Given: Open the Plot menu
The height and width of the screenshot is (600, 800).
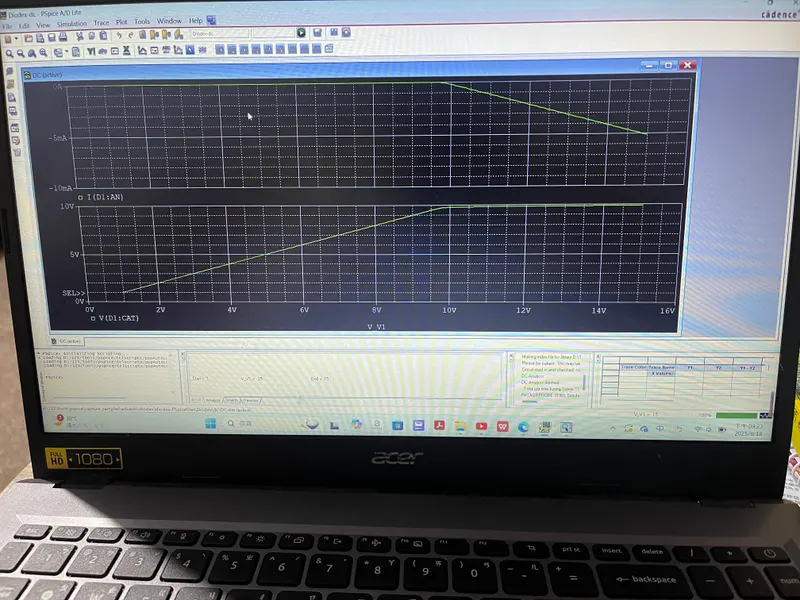Looking at the screenshot, I should (x=121, y=22).
